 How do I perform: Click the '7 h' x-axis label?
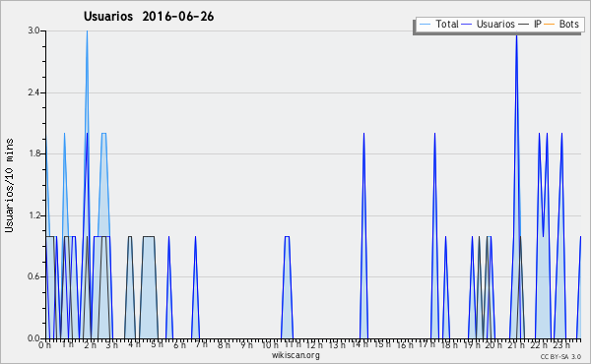(x=201, y=344)
